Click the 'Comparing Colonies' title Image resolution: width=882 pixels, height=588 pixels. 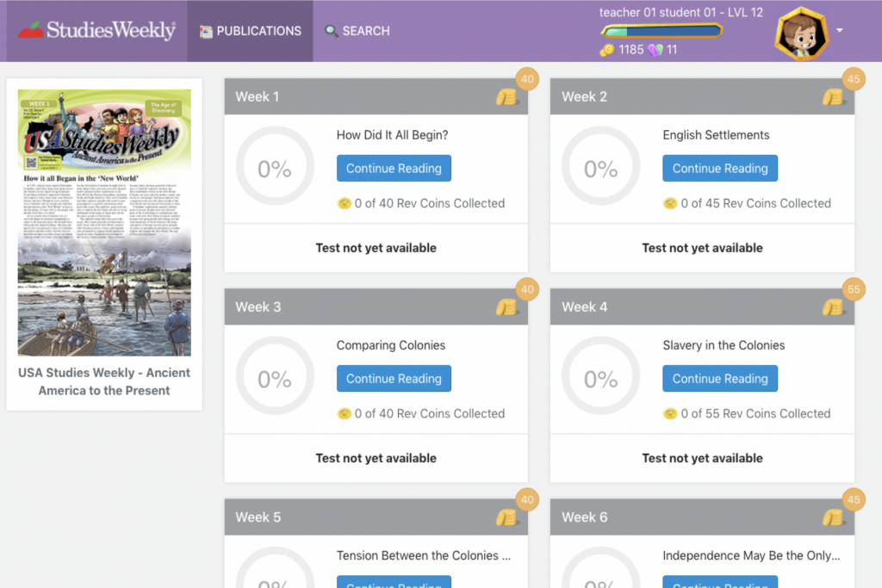tap(391, 345)
